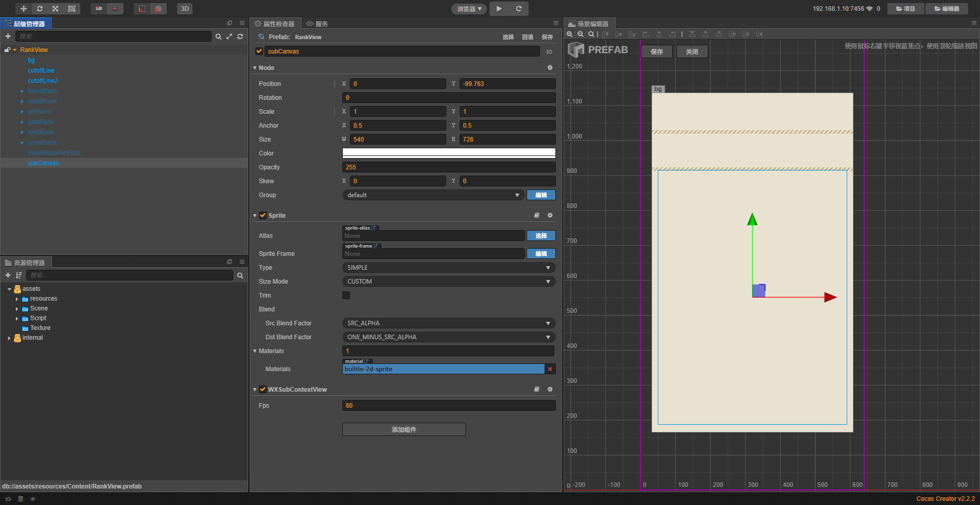
Task: Disable the Sprite component checkbox
Action: click(x=262, y=216)
